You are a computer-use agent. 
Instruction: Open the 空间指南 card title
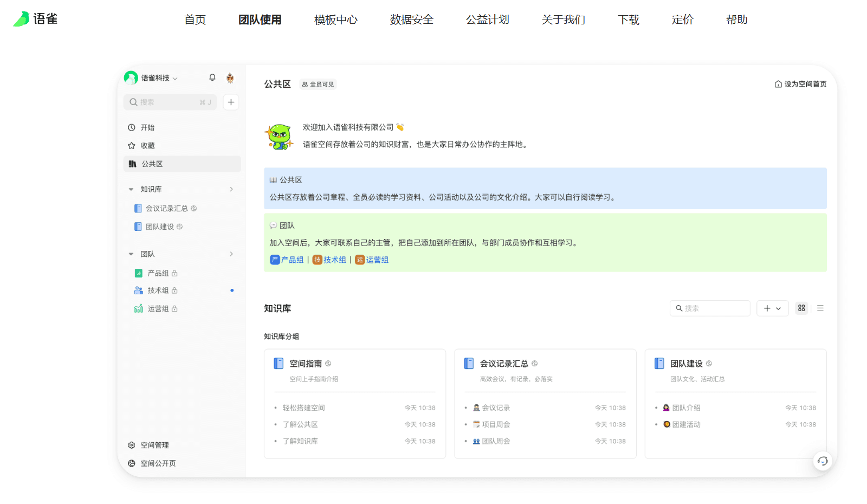[306, 364]
